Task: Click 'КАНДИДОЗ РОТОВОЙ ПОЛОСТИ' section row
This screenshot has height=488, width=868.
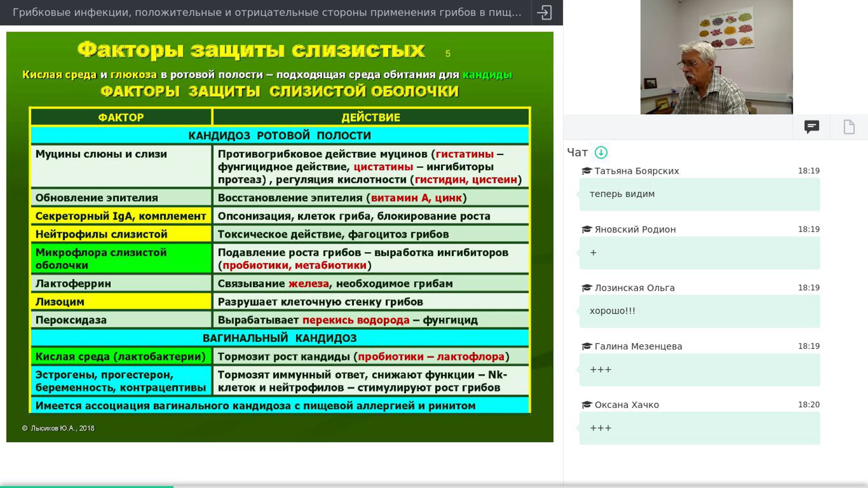Action: pos(280,135)
